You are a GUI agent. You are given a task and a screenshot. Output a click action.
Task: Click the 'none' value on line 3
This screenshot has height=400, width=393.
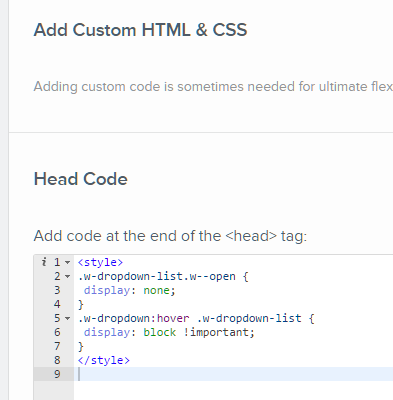tap(156, 290)
